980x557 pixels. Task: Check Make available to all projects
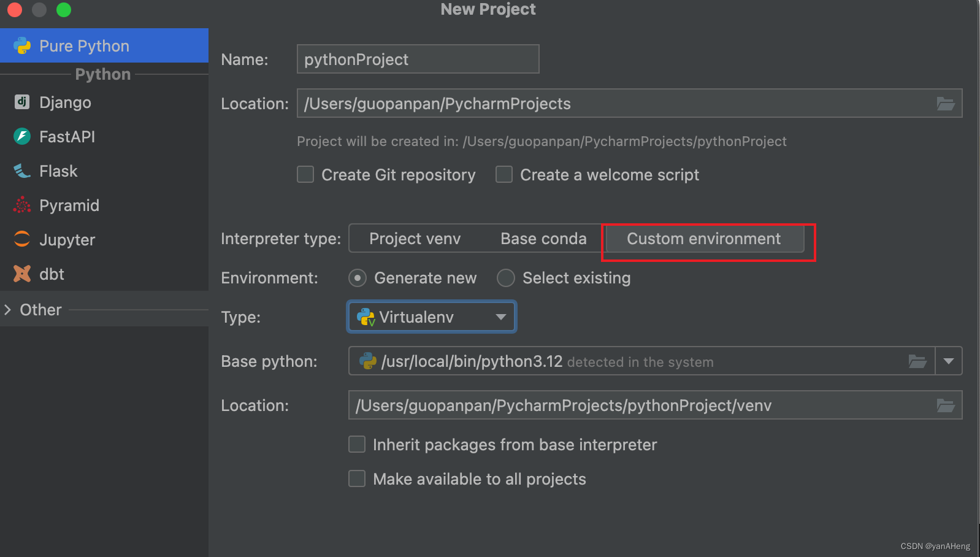tap(357, 478)
